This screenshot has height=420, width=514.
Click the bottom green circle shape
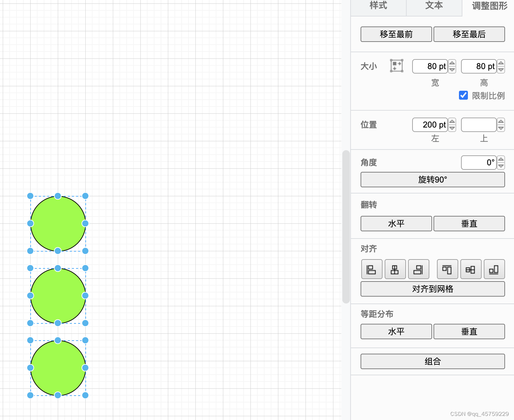pyautogui.click(x=58, y=368)
